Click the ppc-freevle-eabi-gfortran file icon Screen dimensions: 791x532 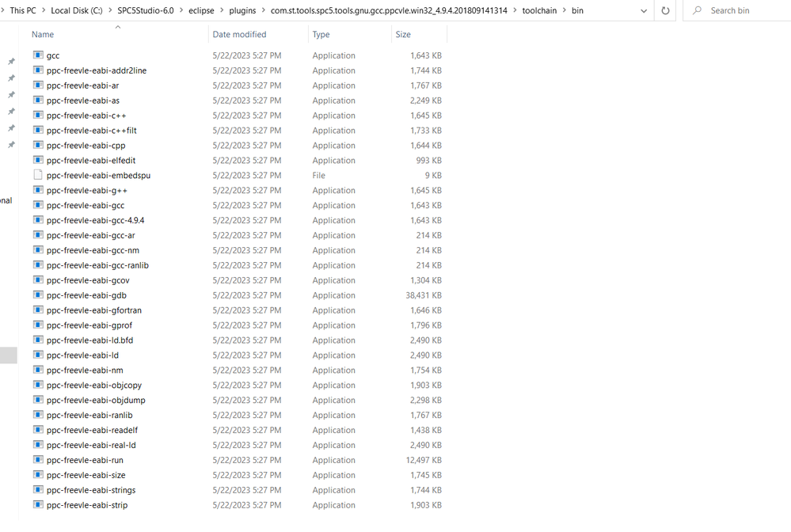pyautogui.click(x=38, y=310)
